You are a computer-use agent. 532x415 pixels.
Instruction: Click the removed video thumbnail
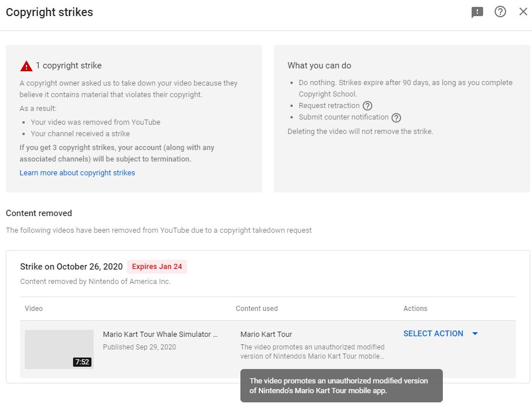[59, 349]
